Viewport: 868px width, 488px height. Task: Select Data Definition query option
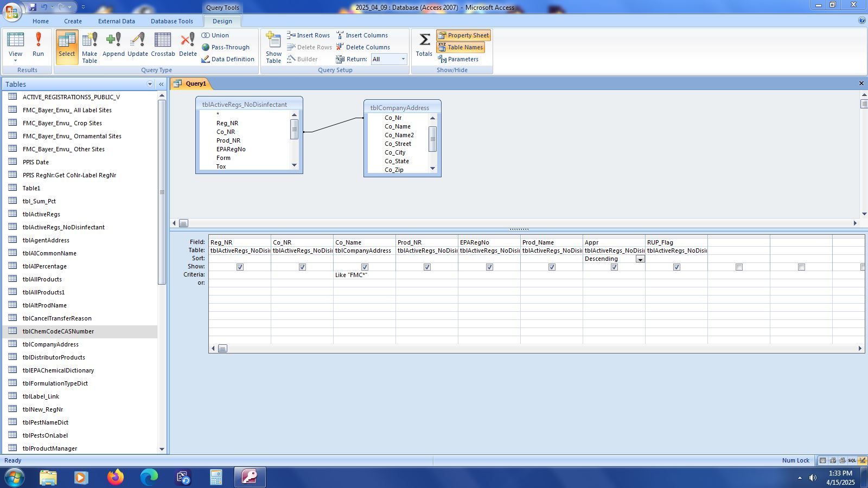tap(228, 59)
